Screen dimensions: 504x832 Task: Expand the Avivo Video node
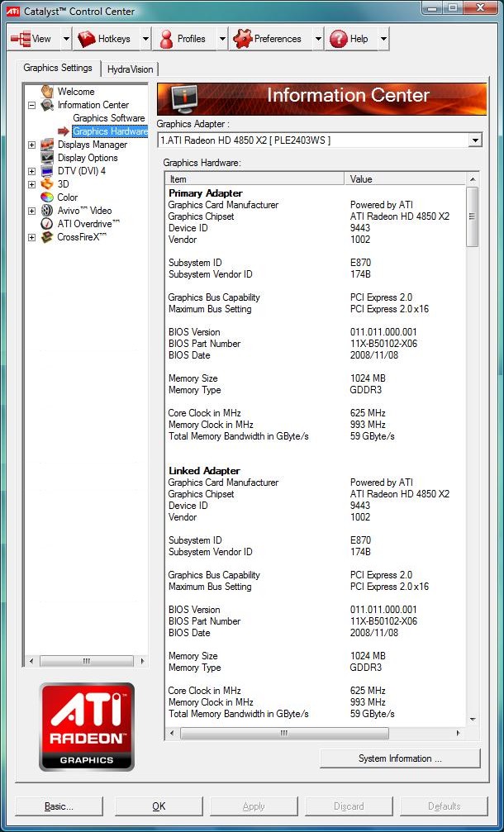tap(32, 212)
